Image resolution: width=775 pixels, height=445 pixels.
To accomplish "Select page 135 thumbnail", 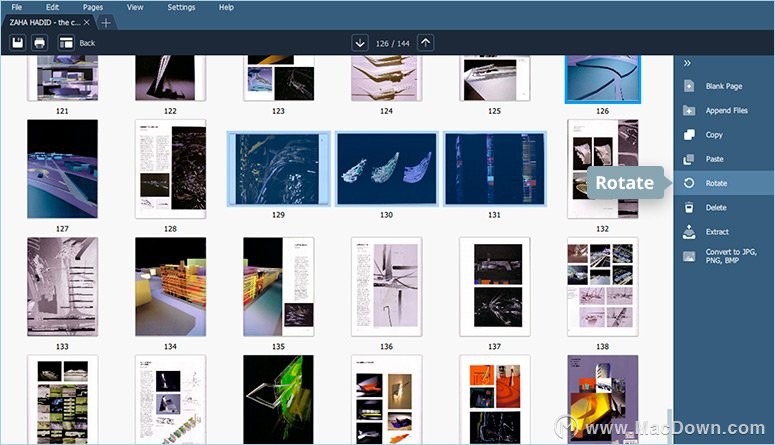I will pos(278,287).
